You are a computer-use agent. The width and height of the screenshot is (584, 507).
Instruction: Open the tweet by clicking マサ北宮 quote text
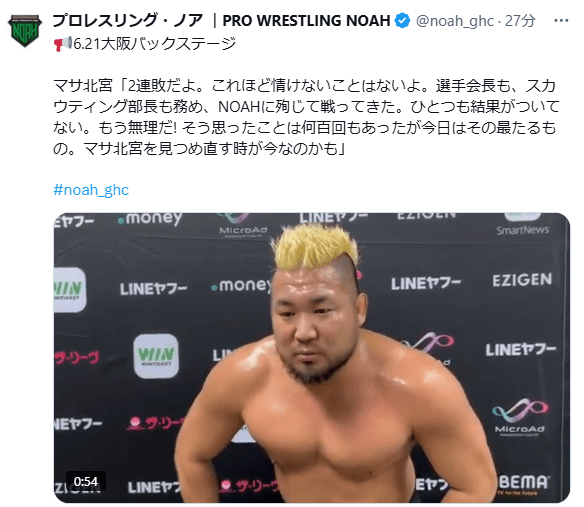click(x=306, y=117)
